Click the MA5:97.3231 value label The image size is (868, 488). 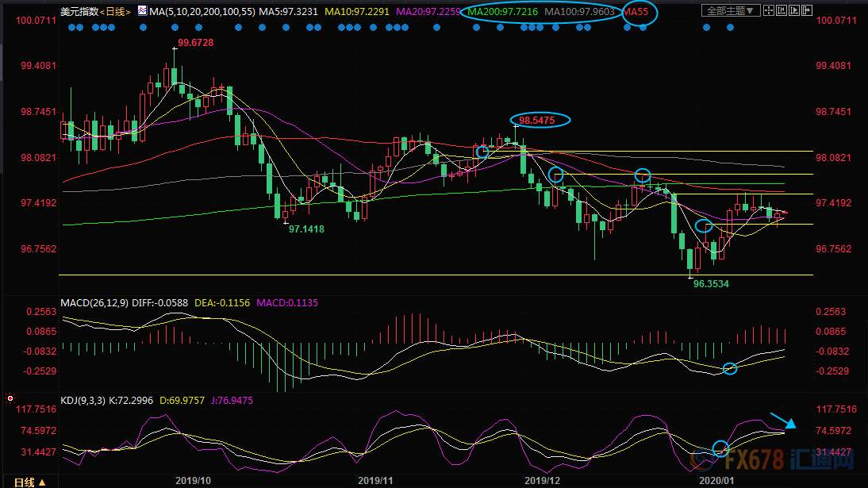(x=289, y=11)
